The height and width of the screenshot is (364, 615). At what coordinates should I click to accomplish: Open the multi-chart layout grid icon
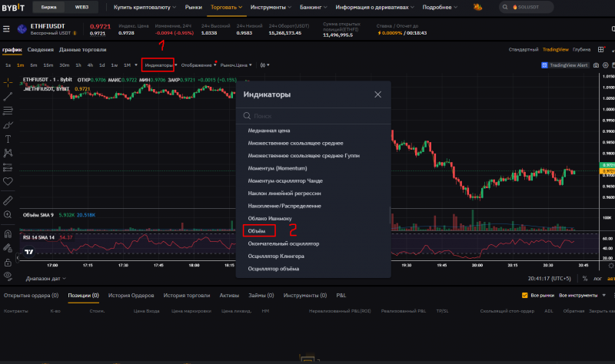(601, 49)
